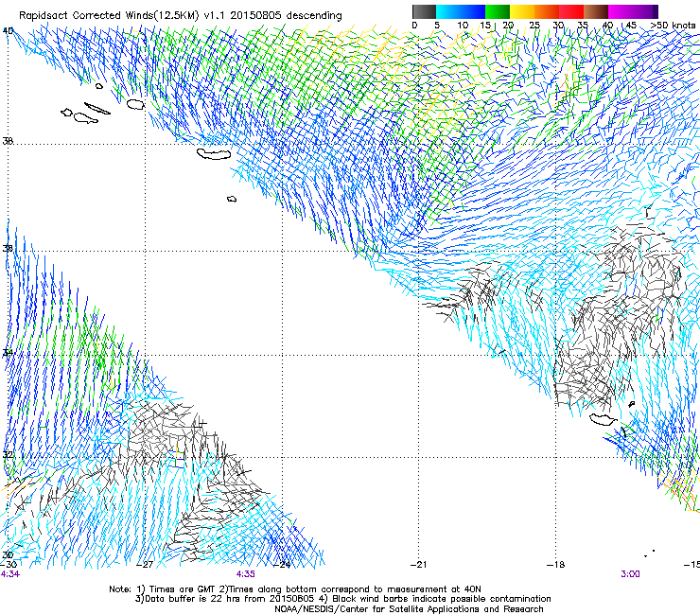Click the purple "4:34" time label

point(10,574)
